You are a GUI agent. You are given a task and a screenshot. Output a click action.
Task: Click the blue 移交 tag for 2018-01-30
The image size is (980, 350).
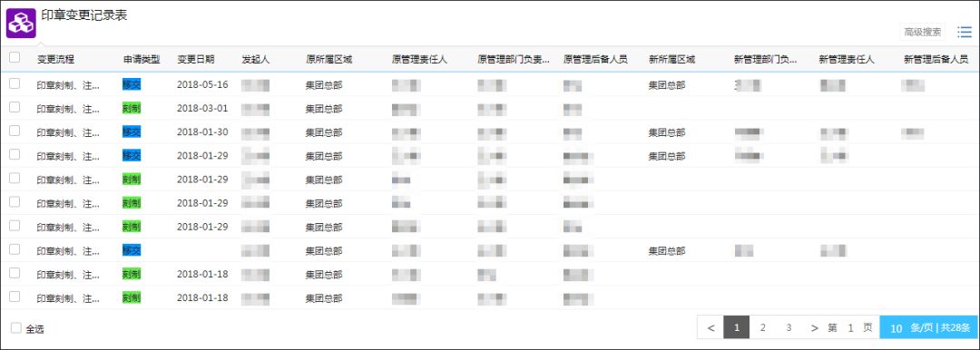132,131
